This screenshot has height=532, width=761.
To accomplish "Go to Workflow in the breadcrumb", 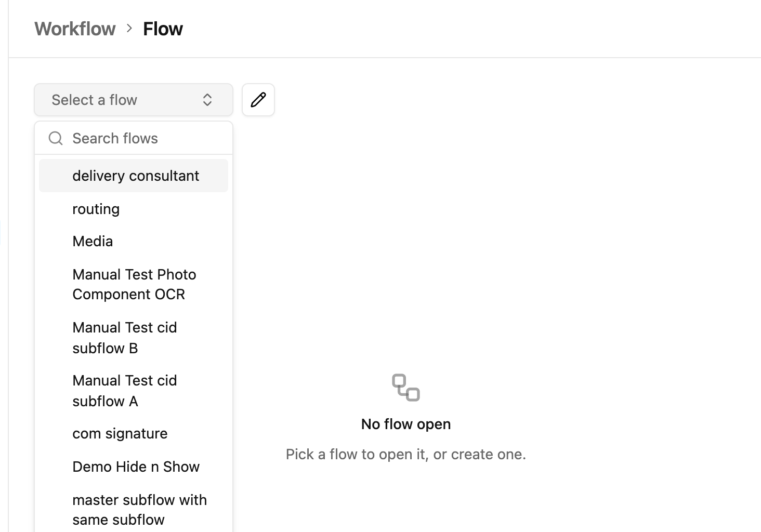I will (x=75, y=29).
